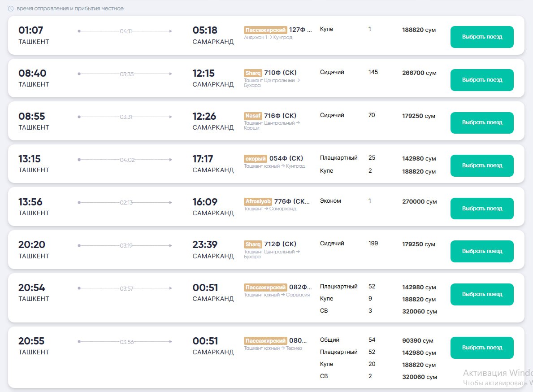
Task: Click the Общий class option at 90390 сум
Action: pyautogui.click(x=329, y=340)
